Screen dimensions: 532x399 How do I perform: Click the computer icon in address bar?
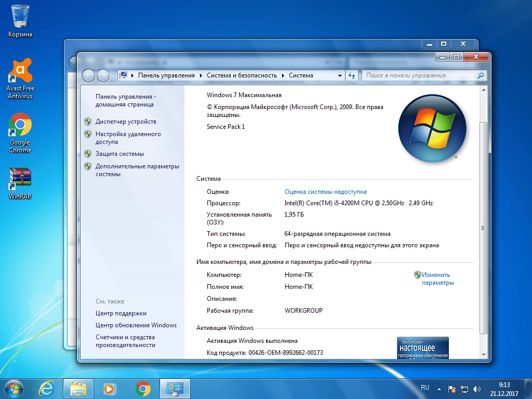tap(124, 75)
